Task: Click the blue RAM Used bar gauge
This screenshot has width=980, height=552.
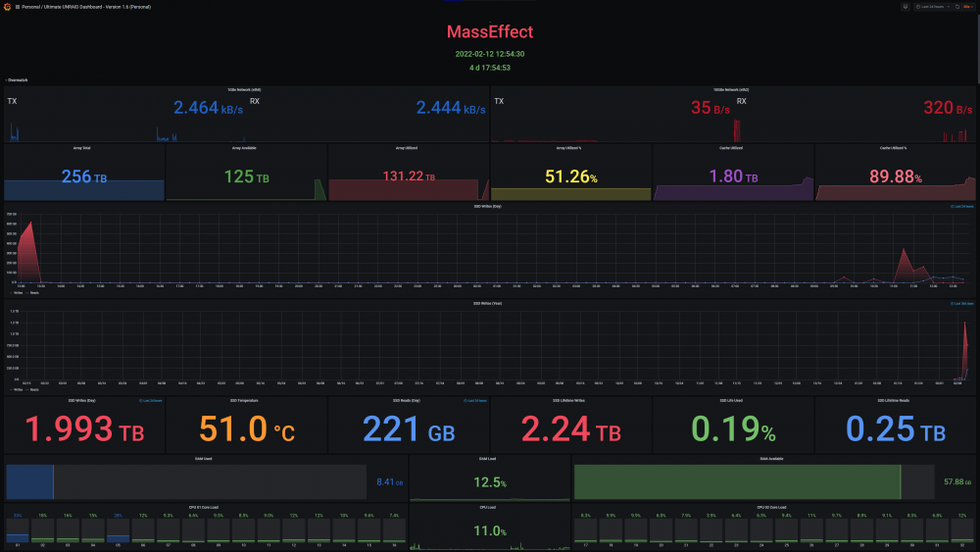Action: (x=30, y=482)
